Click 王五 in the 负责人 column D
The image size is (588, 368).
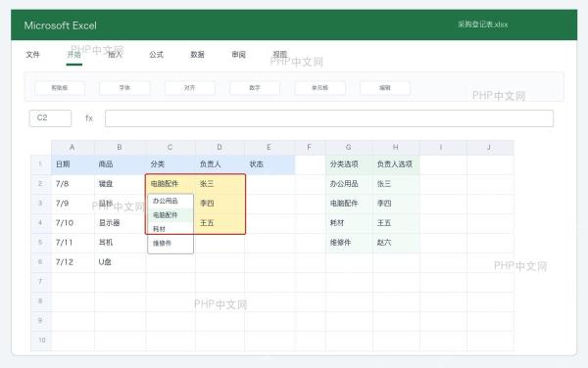pyautogui.click(x=220, y=223)
